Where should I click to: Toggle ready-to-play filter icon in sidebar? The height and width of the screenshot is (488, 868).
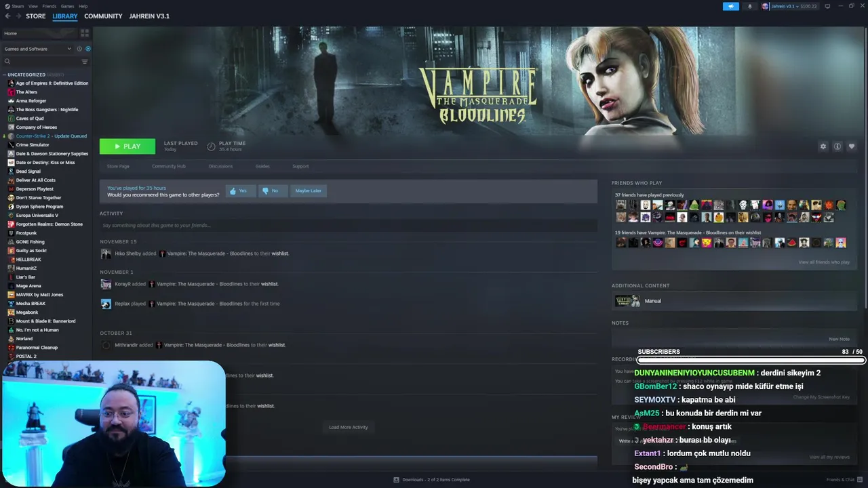[x=88, y=49]
